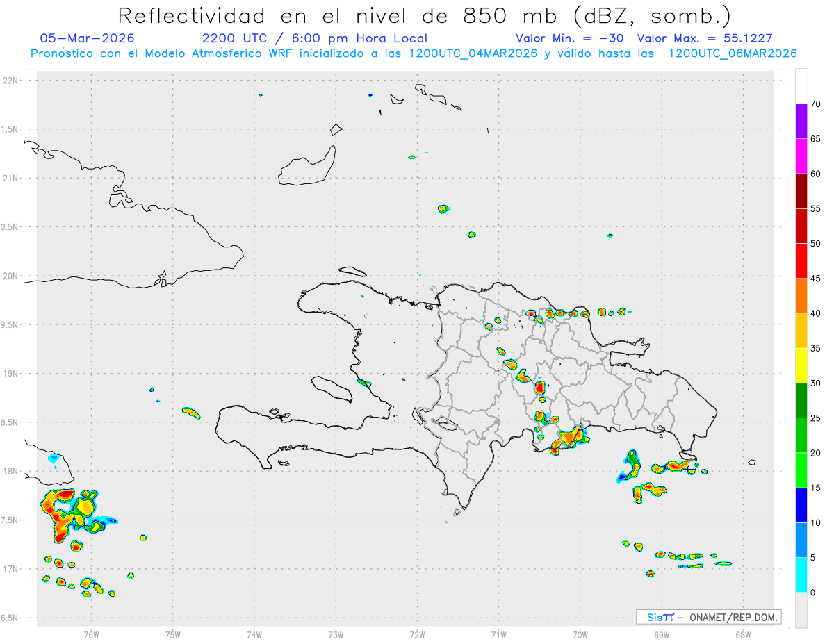834x644 pixels.
Task: Click the colorbar value '55'
Action: (x=816, y=208)
